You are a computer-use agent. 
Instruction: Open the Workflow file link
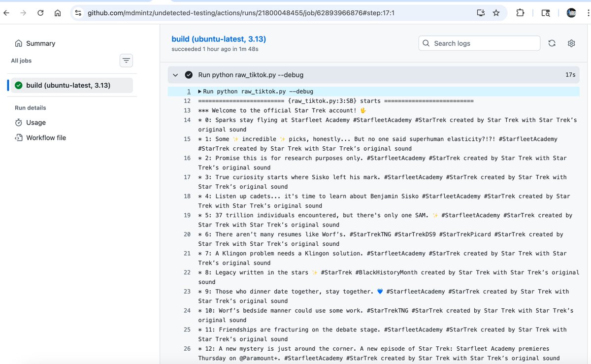coord(46,137)
